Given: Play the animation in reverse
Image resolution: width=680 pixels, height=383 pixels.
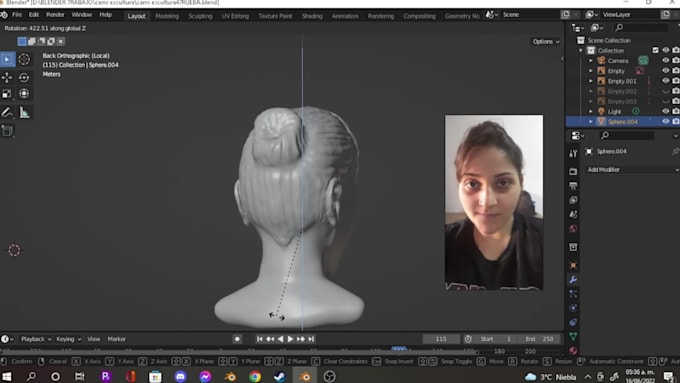Looking at the screenshot, I should [x=280, y=339].
